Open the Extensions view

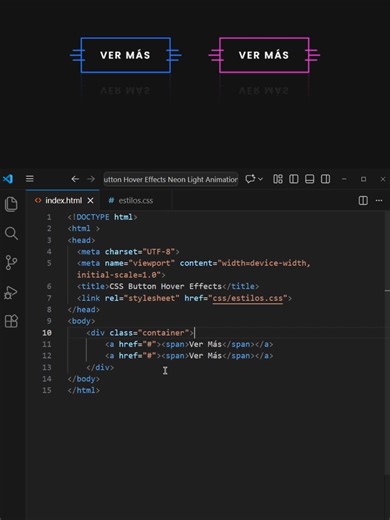coord(11,321)
